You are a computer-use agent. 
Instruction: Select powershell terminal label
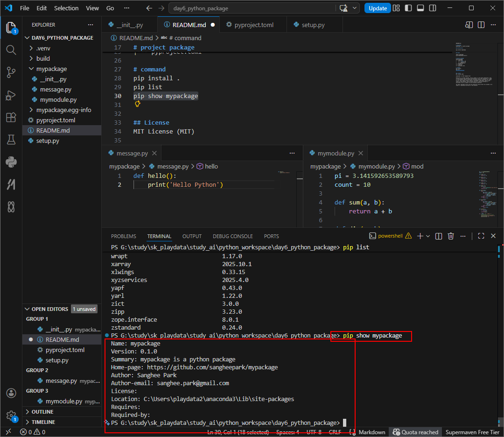coord(390,236)
